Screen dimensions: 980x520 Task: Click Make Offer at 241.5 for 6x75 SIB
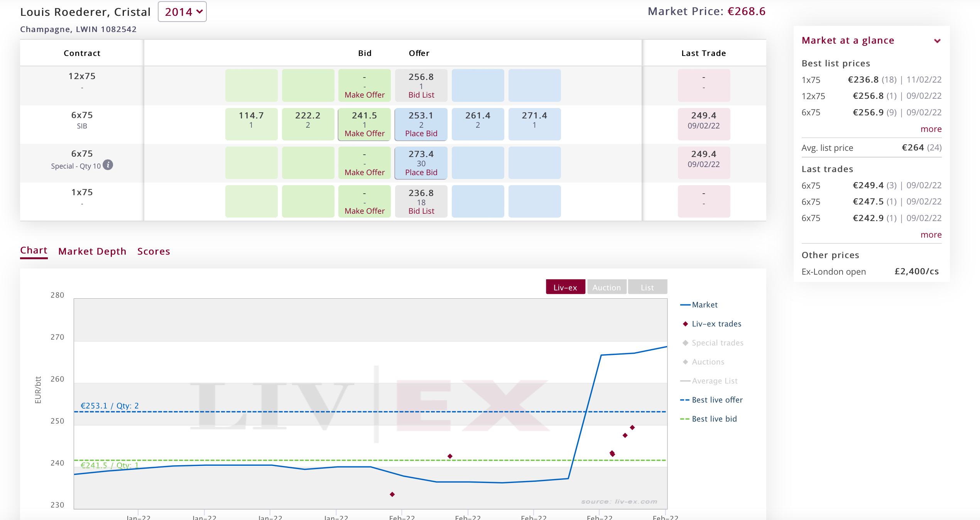pos(365,133)
